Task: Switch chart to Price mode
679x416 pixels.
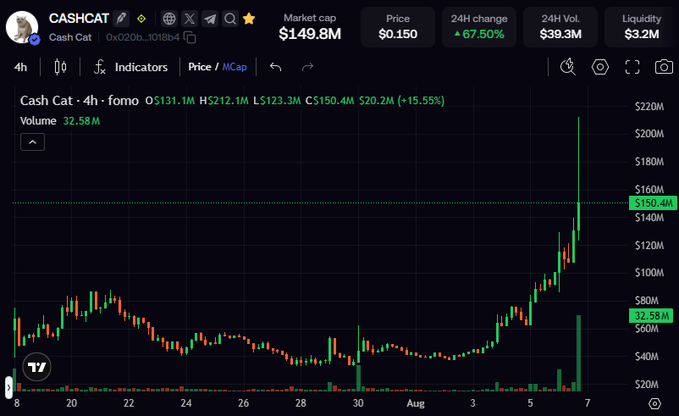Action: (200, 67)
